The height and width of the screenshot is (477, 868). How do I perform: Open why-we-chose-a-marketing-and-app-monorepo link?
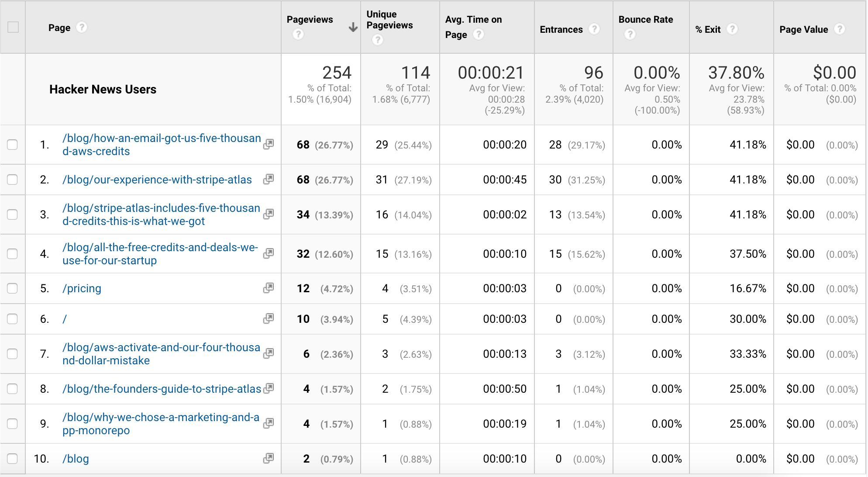[161, 424]
